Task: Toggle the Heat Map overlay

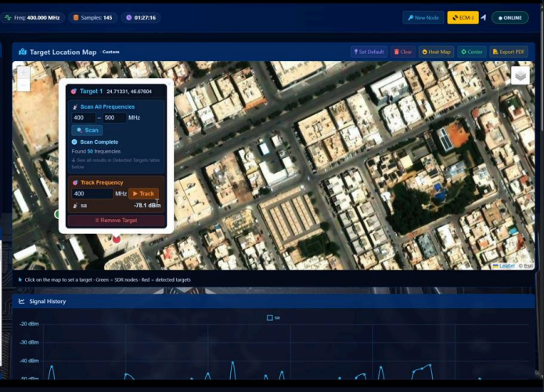Action: (436, 52)
